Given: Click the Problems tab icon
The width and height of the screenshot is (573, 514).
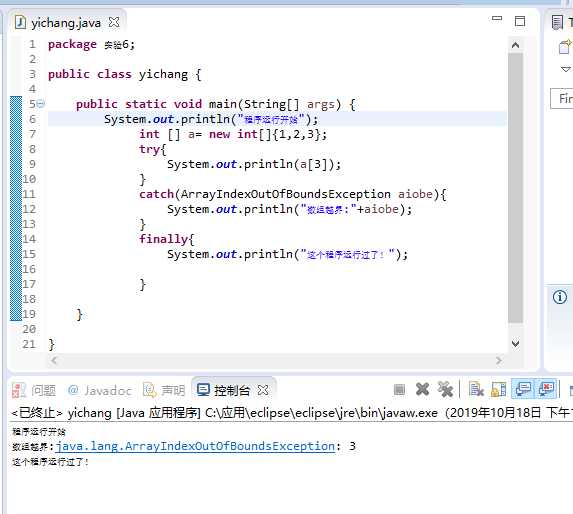Looking at the screenshot, I should [x=19, y=390].
